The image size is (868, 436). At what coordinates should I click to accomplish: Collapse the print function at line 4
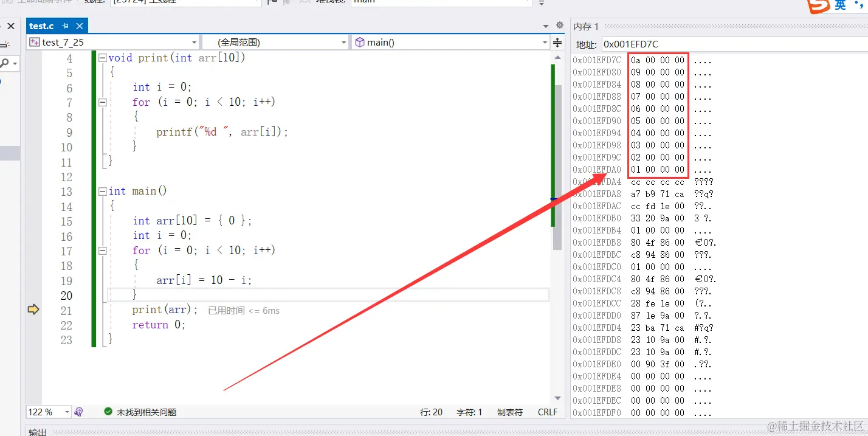tap(103, 58)
